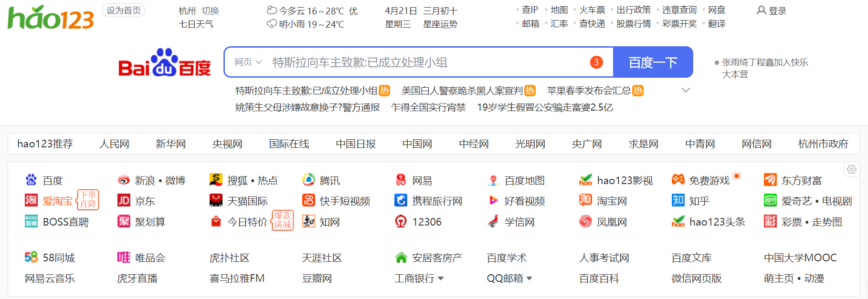Select the 杭州市政府 tab
The height and width of the screenshot is (299, 868).
point(823,144)
